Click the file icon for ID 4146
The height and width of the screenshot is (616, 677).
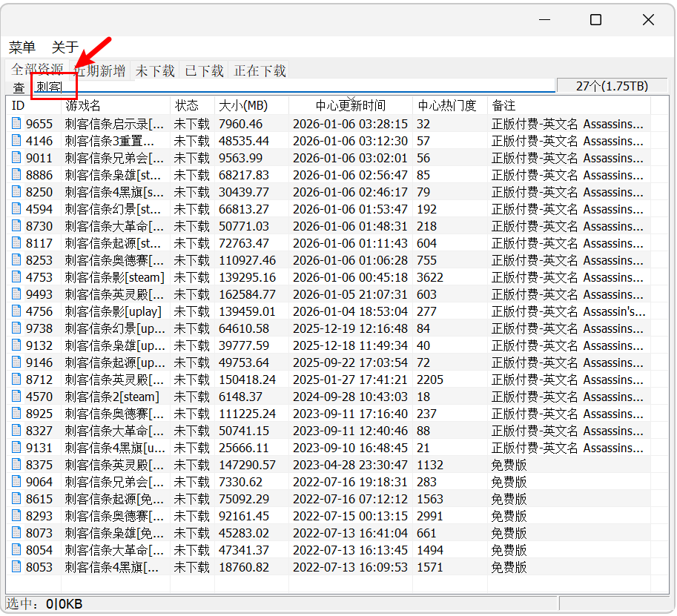click(16, 141)
